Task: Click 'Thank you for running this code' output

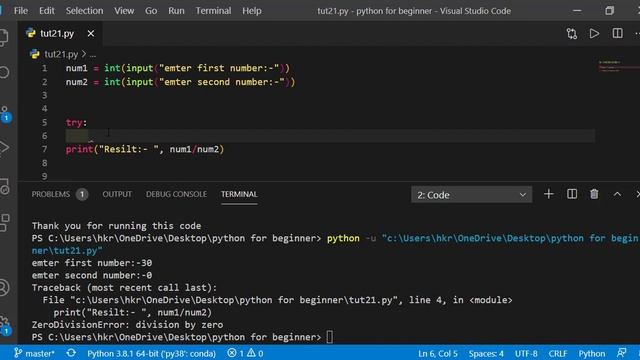Action: (116, 226)
